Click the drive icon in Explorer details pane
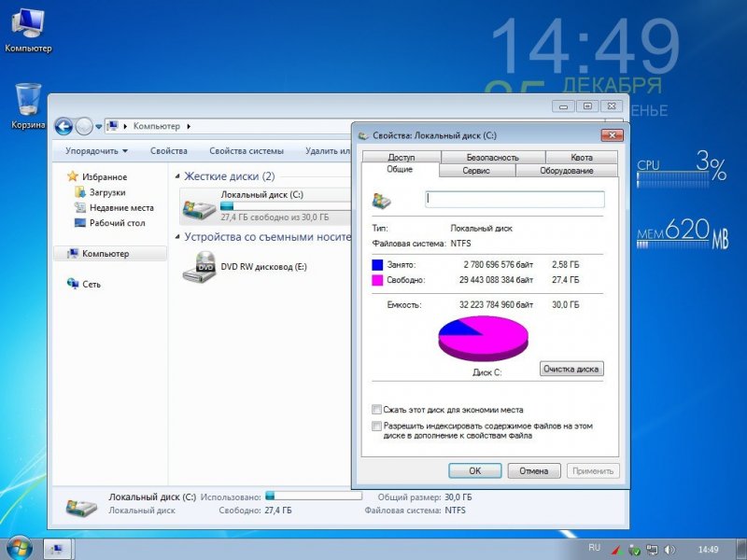Viewport: 747px width, 560px height. tap(81, 507)
